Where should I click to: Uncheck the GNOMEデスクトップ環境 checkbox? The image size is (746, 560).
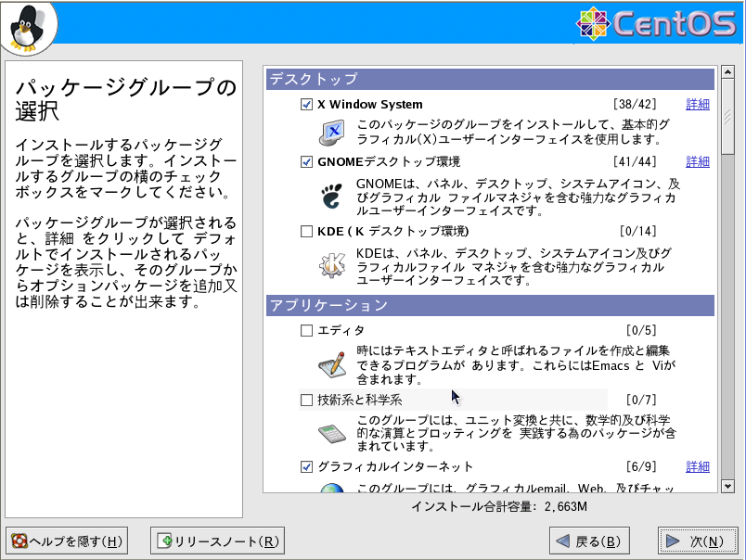[306, 162]
